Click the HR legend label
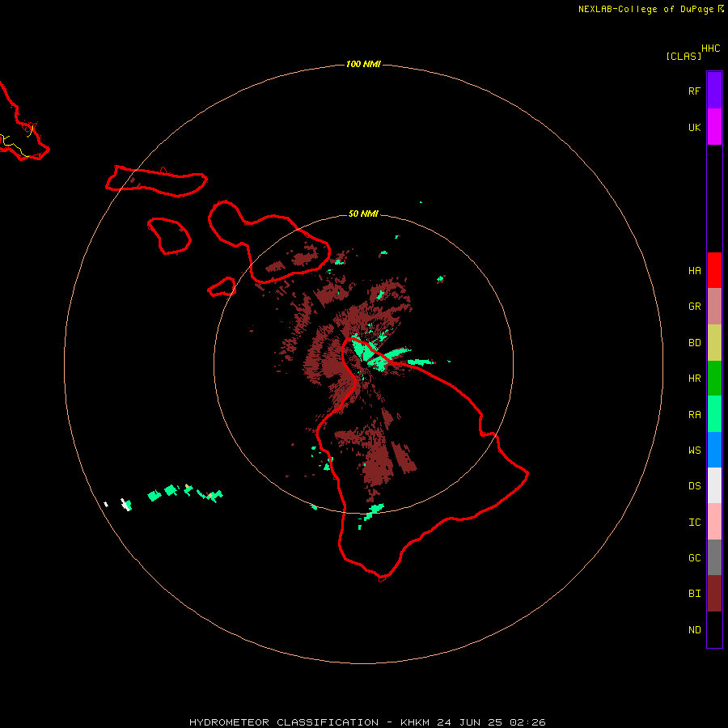 coord(694,379)
